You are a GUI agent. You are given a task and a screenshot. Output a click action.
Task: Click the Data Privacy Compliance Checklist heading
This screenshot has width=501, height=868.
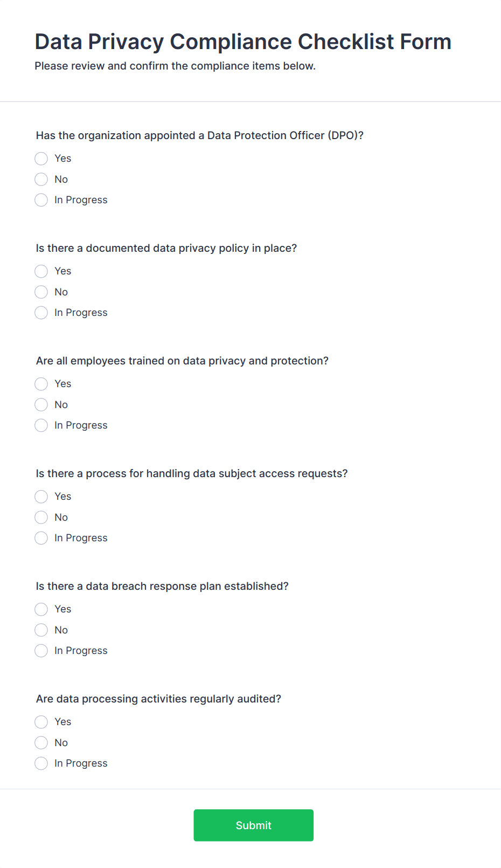tap(243, 42)
